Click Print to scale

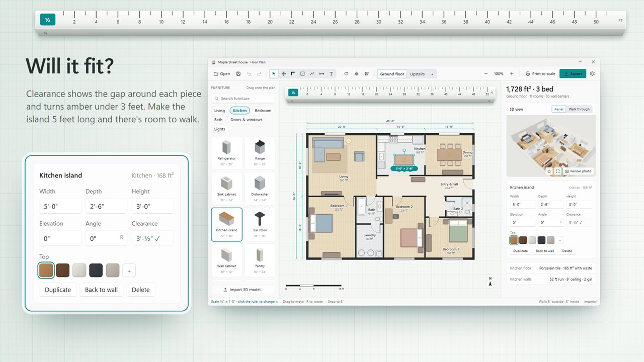click(x=540, y=73)
